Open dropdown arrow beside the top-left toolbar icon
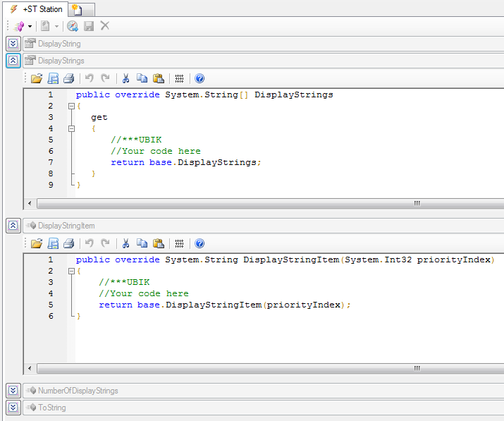This screenshot has height=421, width=504. click(x=30, y=26)
